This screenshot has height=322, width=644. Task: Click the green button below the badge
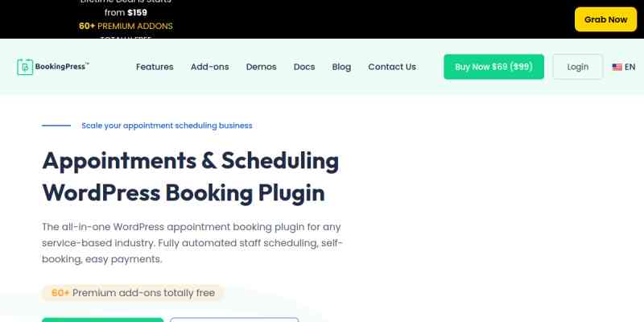pos(102,319)
